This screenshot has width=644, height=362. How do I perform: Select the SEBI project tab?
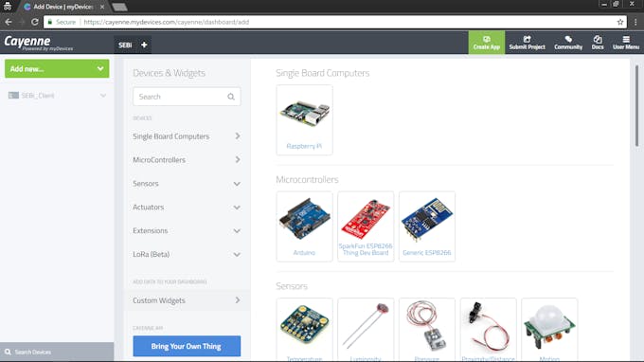click(x=125, y=45)
